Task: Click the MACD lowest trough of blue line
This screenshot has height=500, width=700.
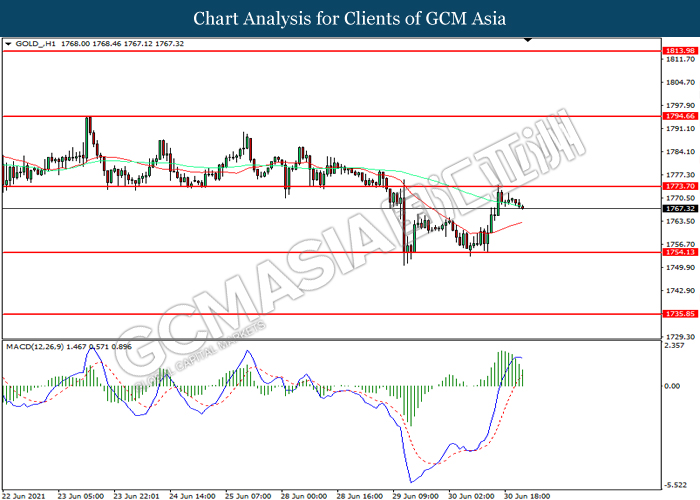Action: tap(409, 481)
